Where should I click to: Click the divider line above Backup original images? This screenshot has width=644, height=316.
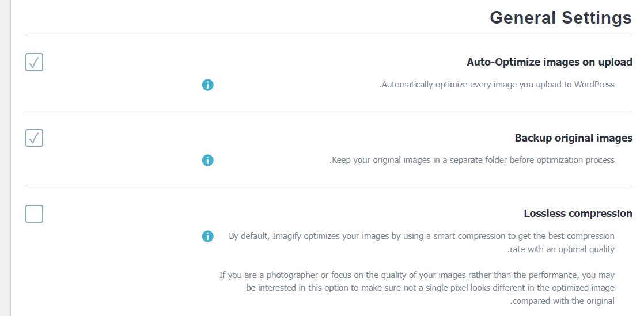(328, 111)
